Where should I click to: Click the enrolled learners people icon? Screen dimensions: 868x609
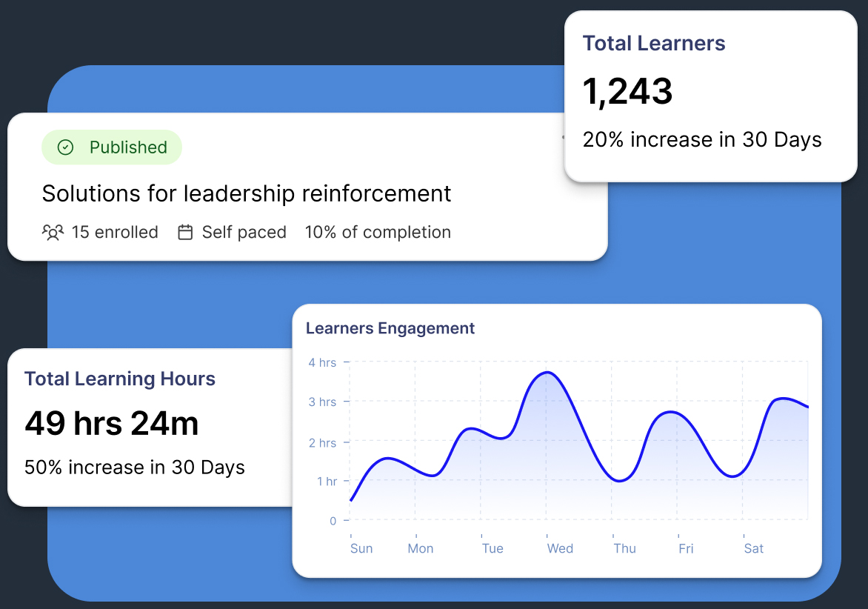(53, 233)
